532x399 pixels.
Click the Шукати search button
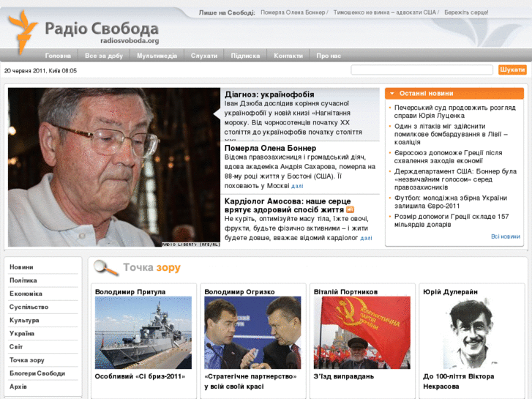point(512,70)
